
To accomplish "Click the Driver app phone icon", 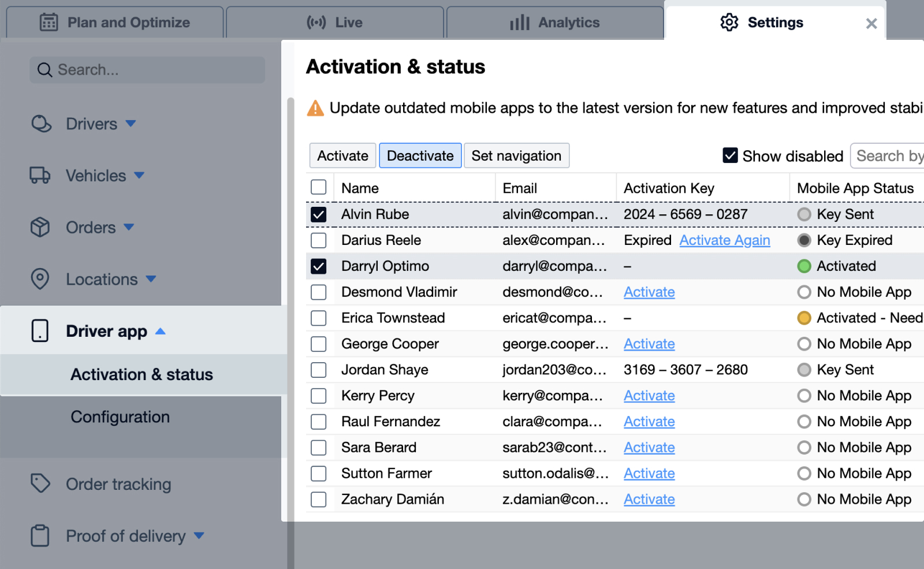I will (x=40, y=330).
